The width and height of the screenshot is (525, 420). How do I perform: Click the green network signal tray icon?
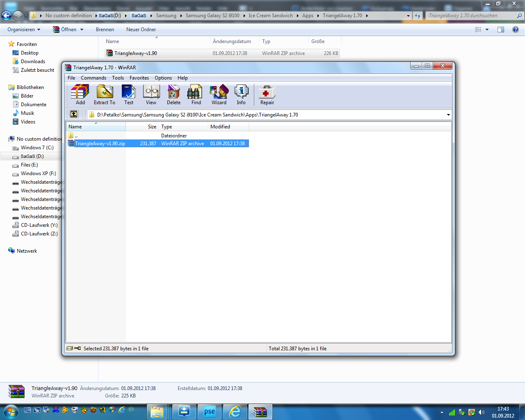click(x=452, y=412)
